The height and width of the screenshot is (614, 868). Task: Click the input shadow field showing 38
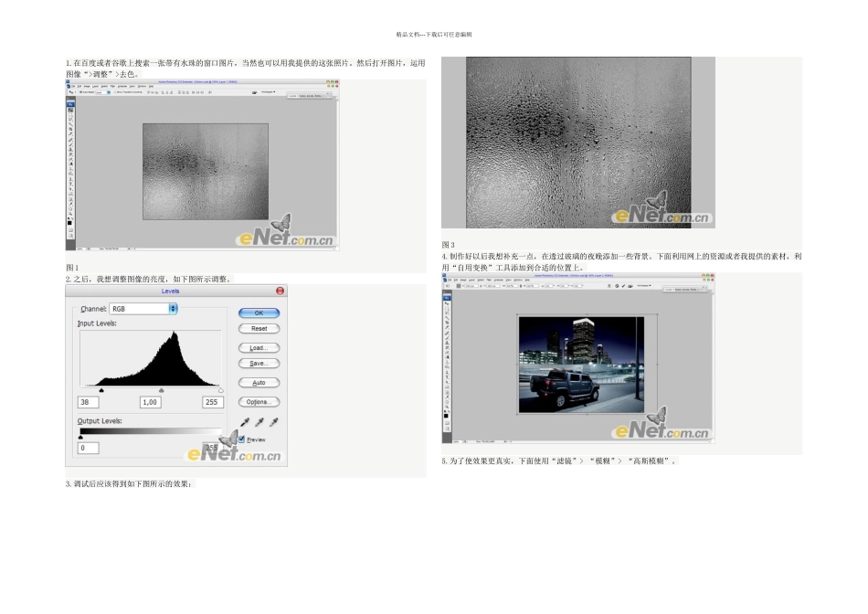(x=89, y=402)
